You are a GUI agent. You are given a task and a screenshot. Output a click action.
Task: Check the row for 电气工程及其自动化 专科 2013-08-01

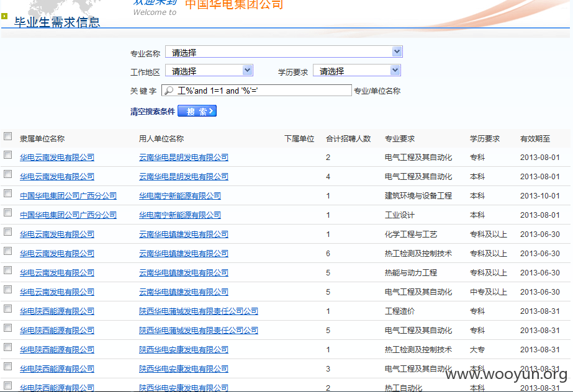(x=7, y=155)
